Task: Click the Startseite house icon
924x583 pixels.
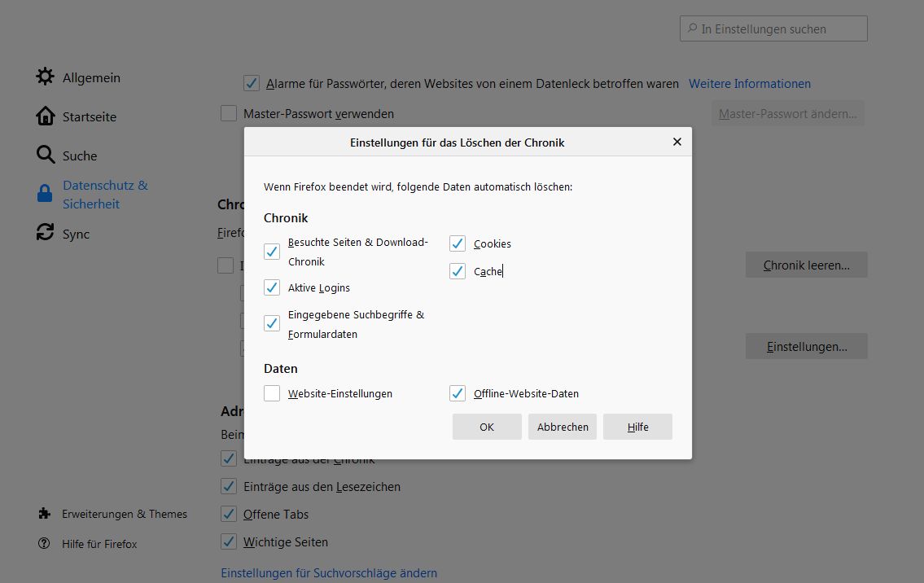Action: (45, 116)
